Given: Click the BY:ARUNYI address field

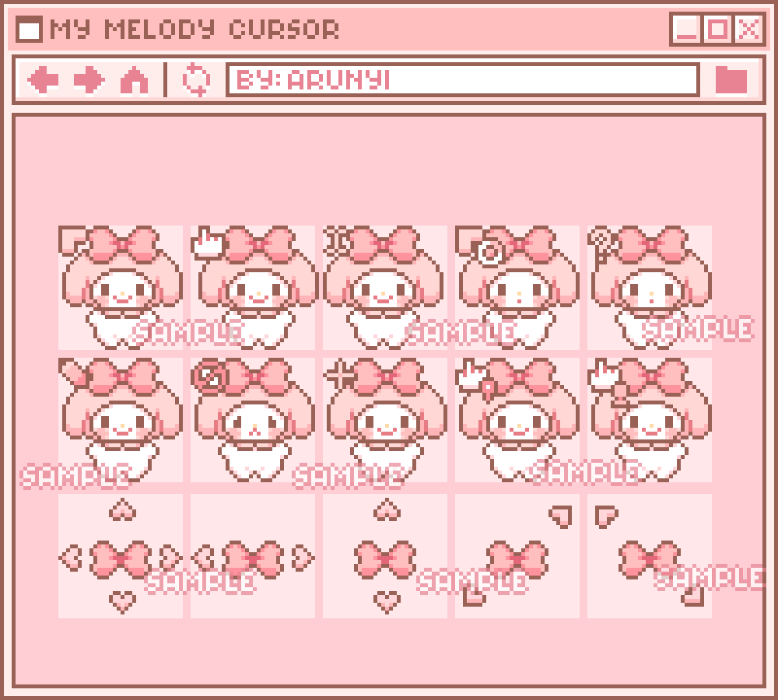Looking at the screenshot, I should coord(463,79).
